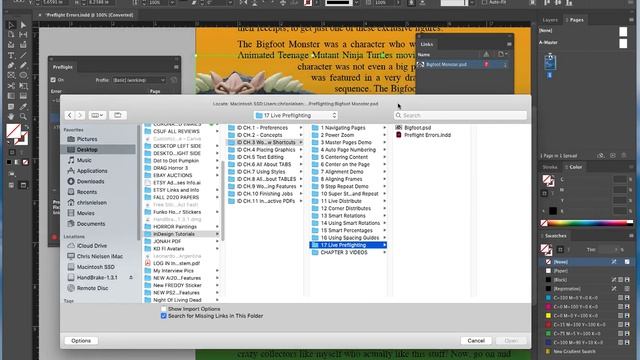Select the Zoom tool in toolbox

tap(23, 117)
